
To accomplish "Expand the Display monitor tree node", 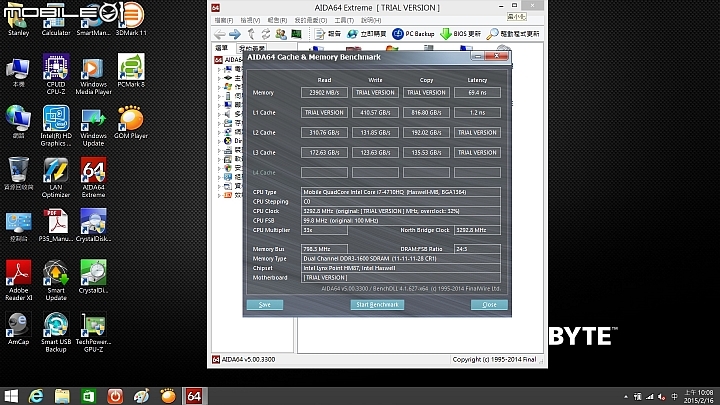I will (x=219, y=105).
